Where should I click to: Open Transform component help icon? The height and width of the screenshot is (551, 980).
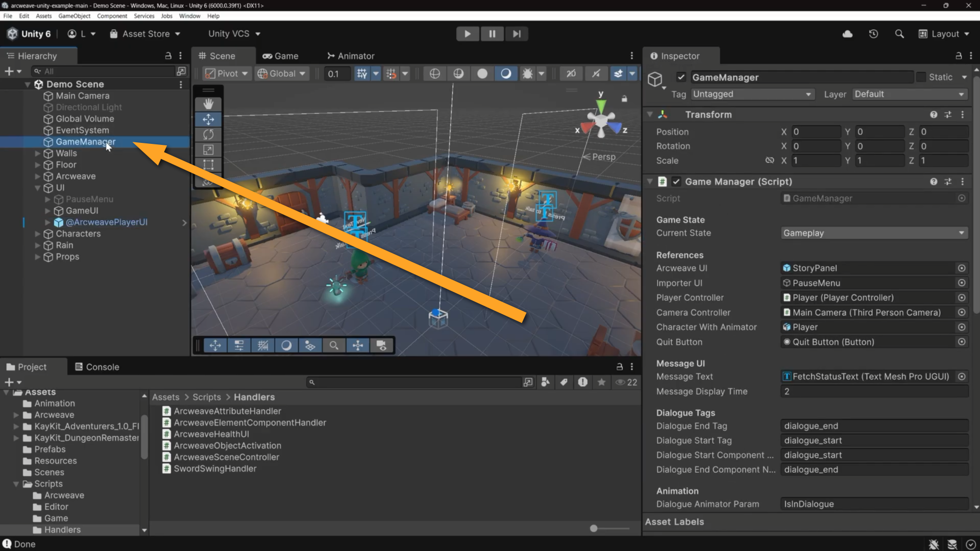click(x=934, y=115)
